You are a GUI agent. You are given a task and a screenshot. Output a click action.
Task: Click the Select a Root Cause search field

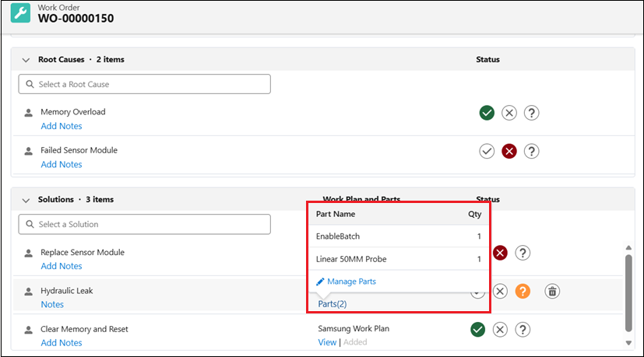click(x=145, y=84)
